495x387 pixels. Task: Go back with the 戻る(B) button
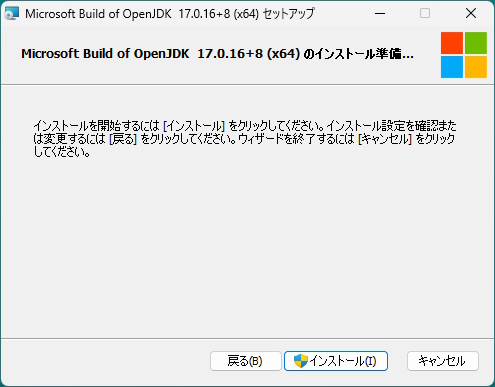[x=246, y=361]
